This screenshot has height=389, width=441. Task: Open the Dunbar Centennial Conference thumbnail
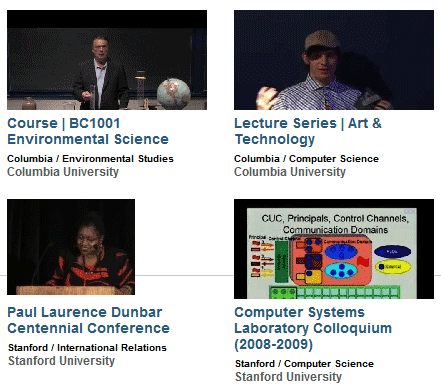pyautogui.click(x=71, y=247)
